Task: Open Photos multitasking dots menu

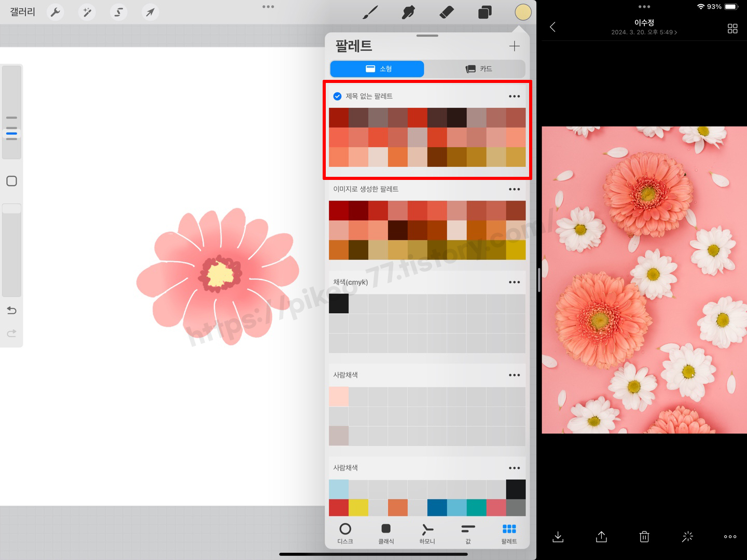Action: pos(644,7)
